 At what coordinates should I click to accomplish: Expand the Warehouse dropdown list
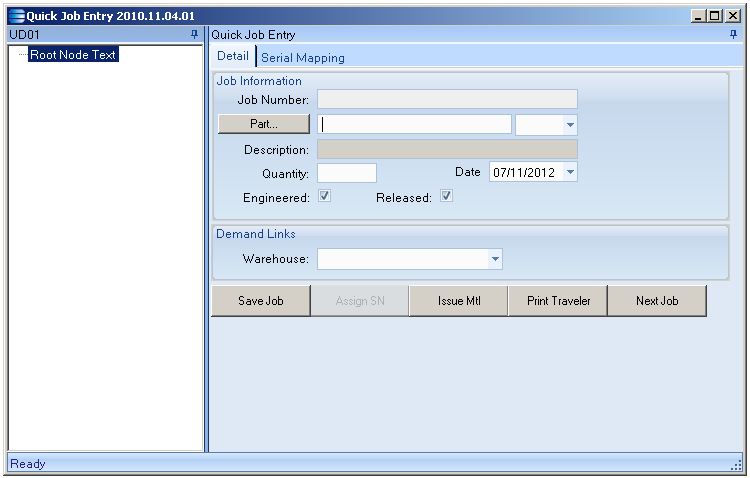click(494, 260)
